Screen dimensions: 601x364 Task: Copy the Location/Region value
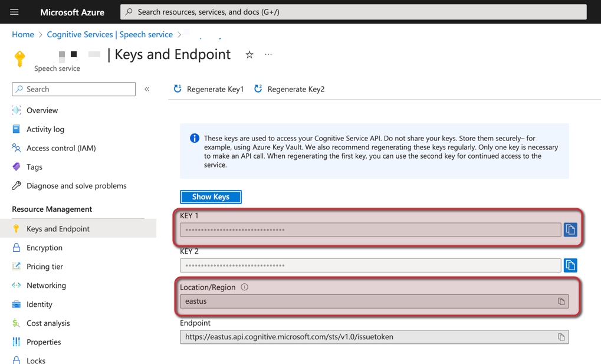561,301
